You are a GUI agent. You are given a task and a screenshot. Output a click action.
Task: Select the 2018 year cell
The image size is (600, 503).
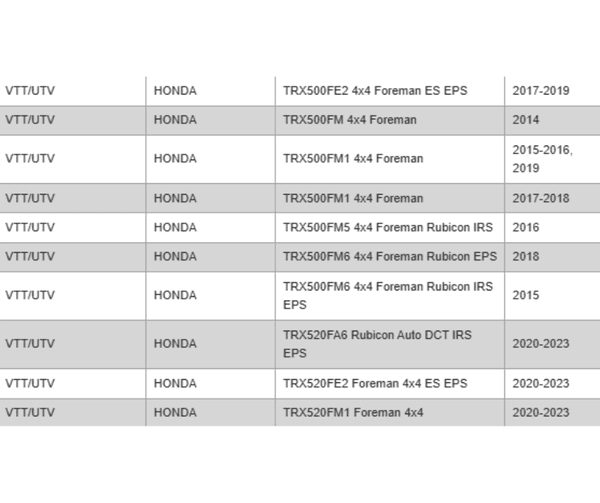525,256
